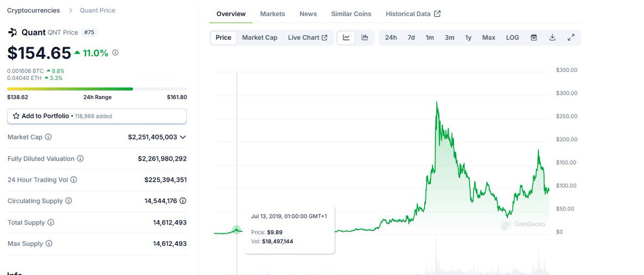
Task: Click the $161.80 range high
Action: tap(177, 97)
